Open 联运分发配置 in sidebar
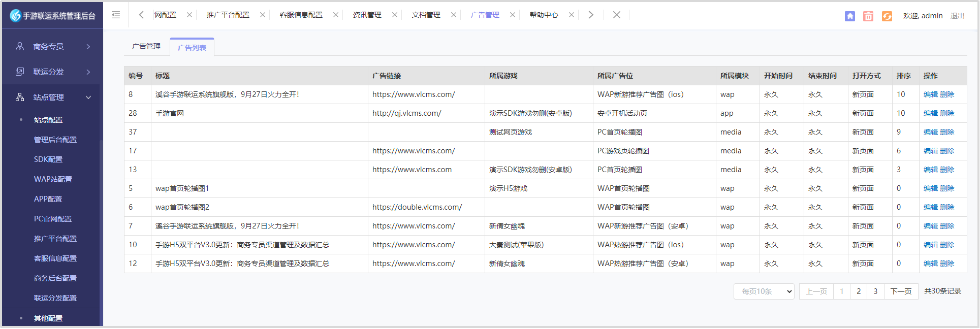Screen dimensions: 980x329 (x=55, y=298)
